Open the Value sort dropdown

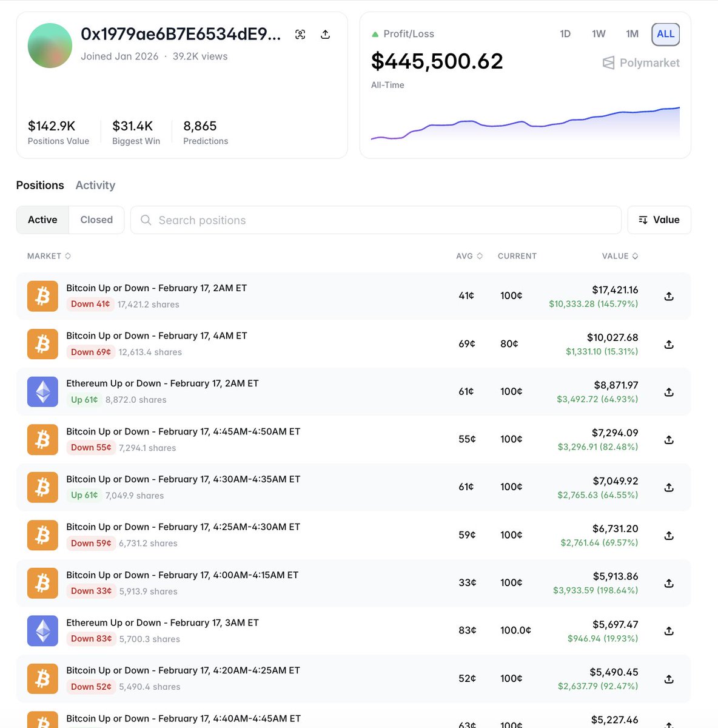click(659, 220)
